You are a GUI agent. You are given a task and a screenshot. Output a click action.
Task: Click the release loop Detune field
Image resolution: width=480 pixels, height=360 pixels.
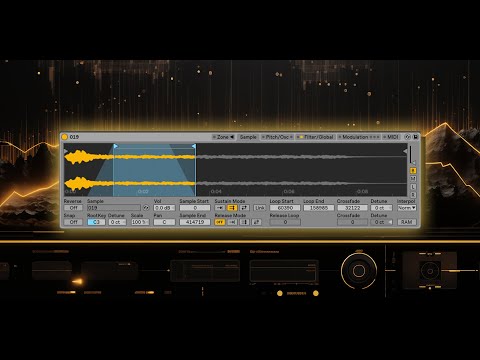pos(382,222)
